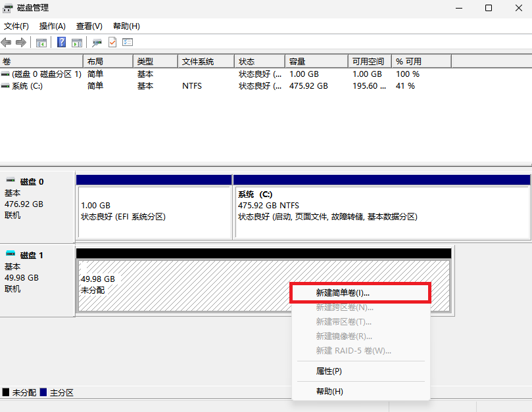
Task: Select the 系统 (C:) row in volume list
Action: coord(27,86)
